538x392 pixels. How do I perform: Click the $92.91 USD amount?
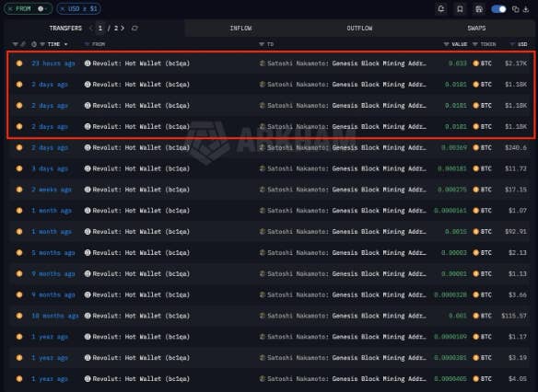pyautogui.click(x=516, y=232)
